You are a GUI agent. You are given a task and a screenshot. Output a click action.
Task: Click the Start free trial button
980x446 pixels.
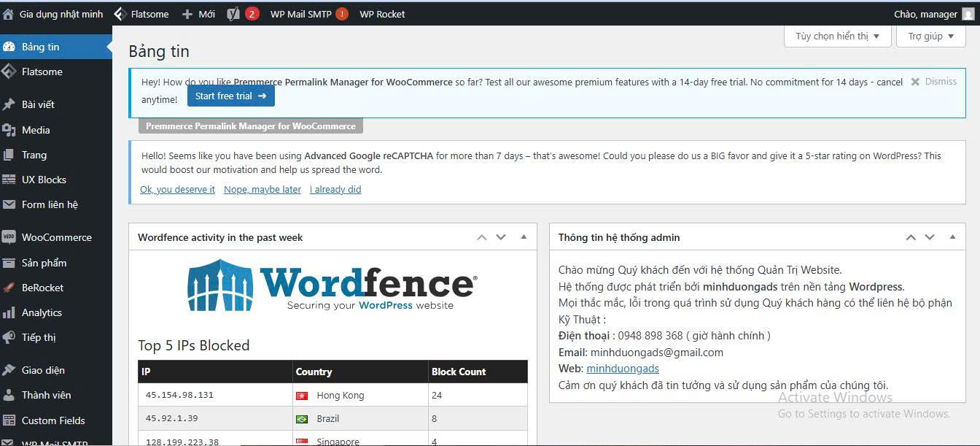230,95
